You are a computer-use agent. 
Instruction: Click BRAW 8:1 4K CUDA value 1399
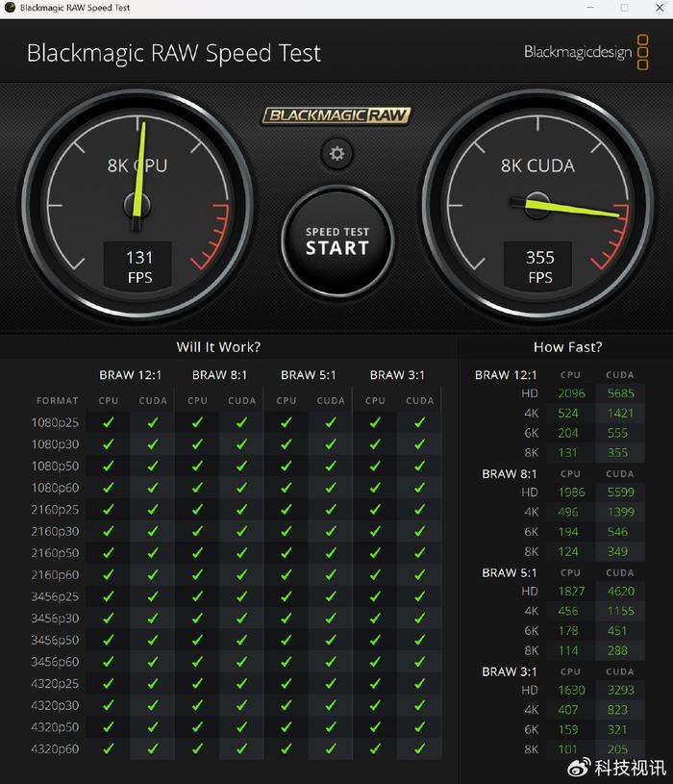[x=620, y=512]
